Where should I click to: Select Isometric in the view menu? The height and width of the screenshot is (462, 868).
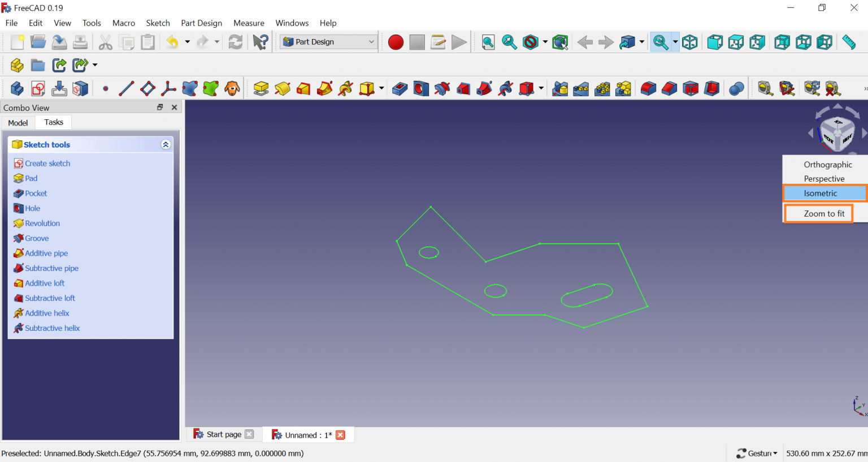point(821,193)
